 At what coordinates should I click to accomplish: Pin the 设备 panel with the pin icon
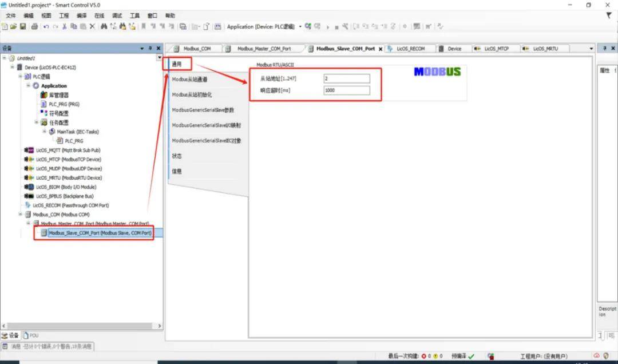(x=150, y=49)
